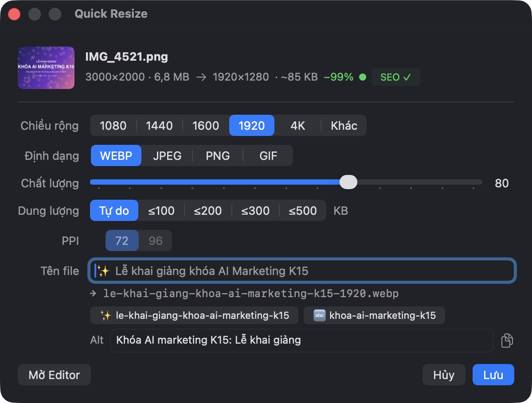
Task: Limit file size to ≤300 KB
Action: [x=255, y=211]
